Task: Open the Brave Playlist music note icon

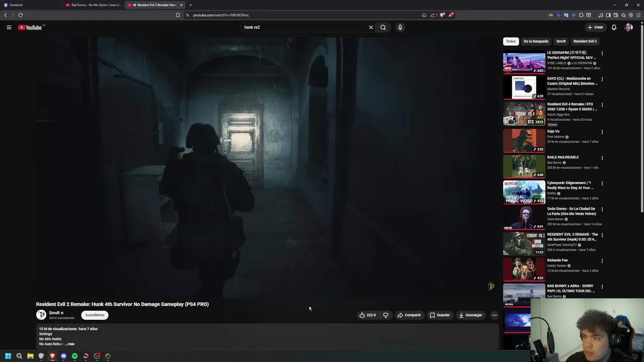Action: pyautogui.click(x=601, y=15)
